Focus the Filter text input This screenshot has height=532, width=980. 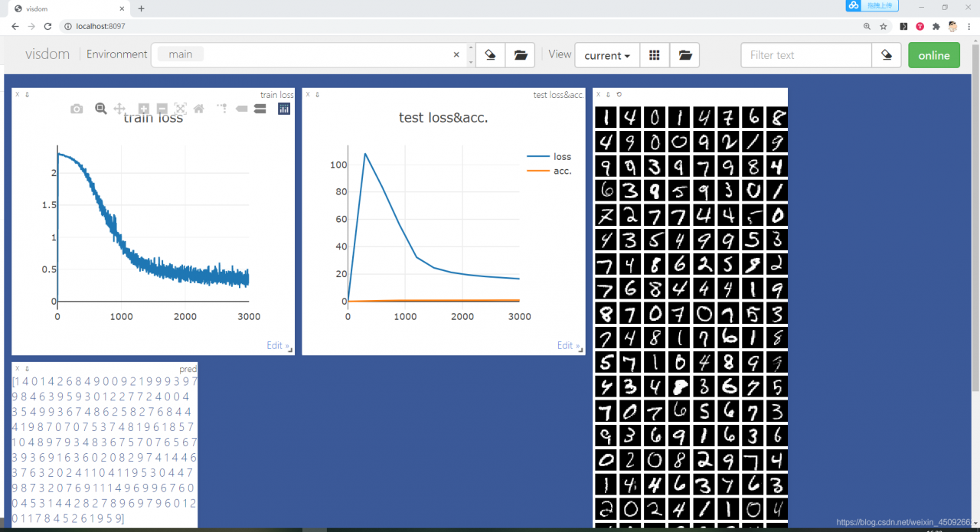tap(806, 55)
